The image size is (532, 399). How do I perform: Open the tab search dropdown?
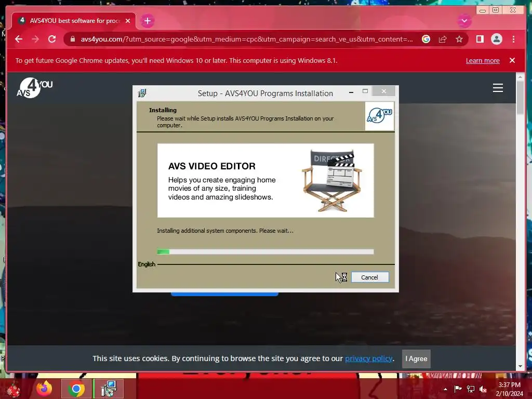[464, 21]
